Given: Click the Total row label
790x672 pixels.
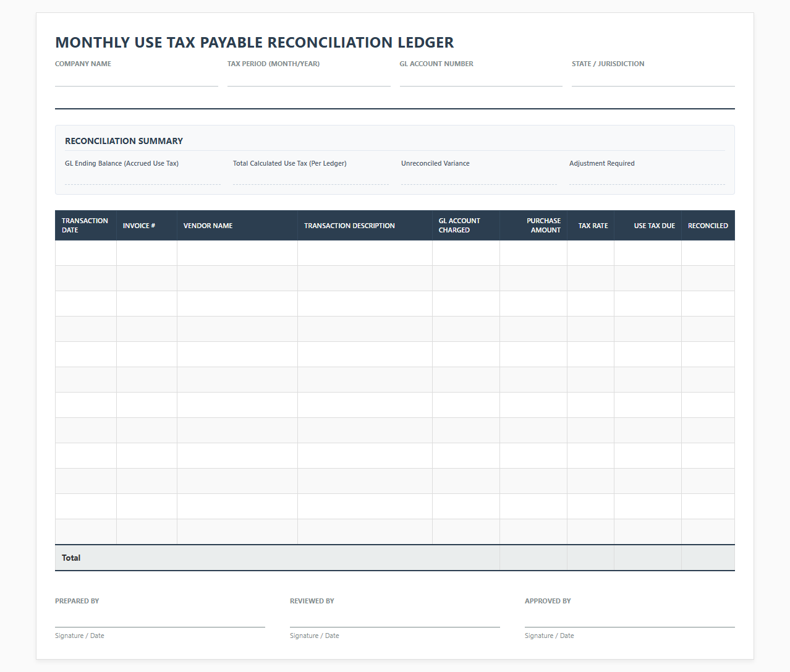Looking at the screenshot, I should point(71,558).
